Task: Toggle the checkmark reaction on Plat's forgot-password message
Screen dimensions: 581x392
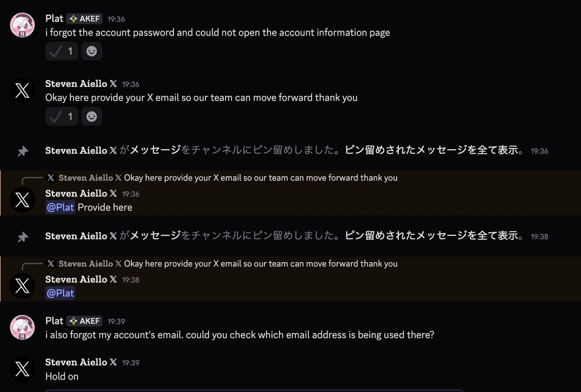Action: 61,51
